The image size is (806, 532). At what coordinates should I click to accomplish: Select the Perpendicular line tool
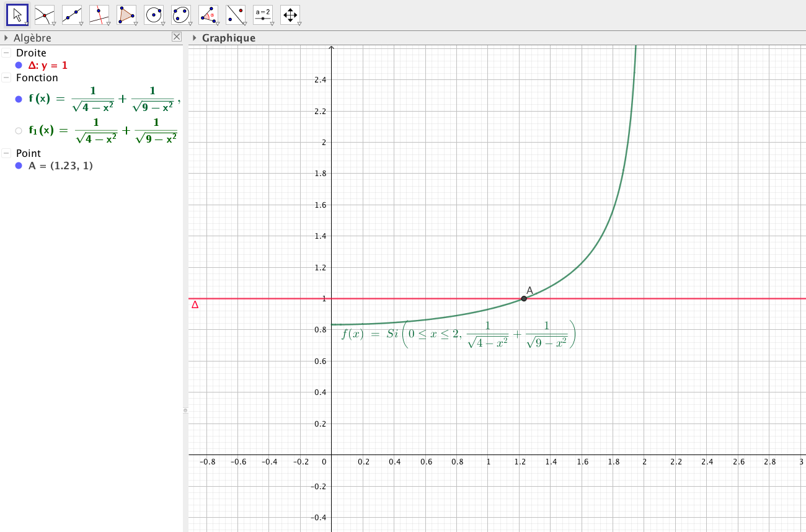pyautogui.click(x=99, y=14)
